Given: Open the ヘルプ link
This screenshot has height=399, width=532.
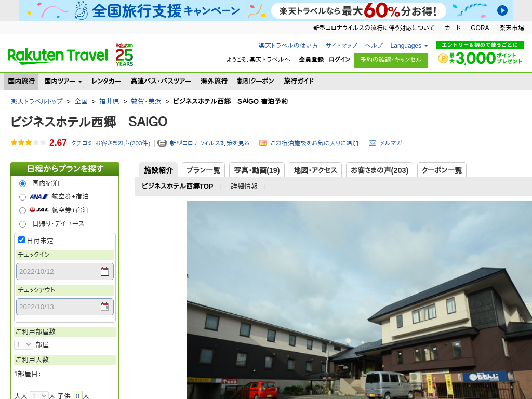Looking at the screenshot, I should pos(374,46).
